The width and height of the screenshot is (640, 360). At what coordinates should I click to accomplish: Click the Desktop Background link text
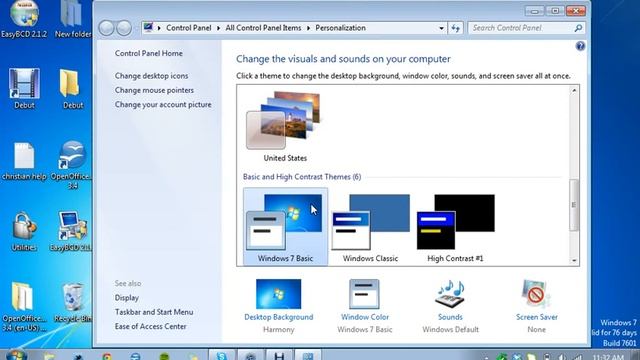click(279, 317)
